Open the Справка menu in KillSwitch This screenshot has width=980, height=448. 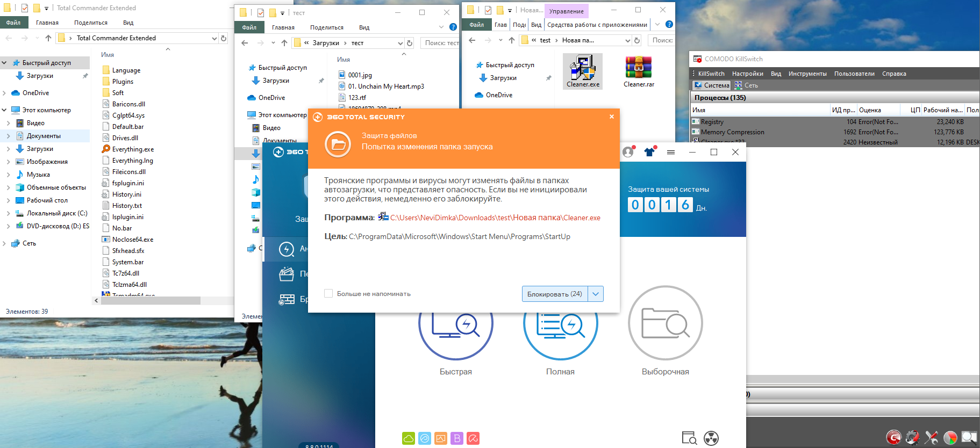pos(894,74)
